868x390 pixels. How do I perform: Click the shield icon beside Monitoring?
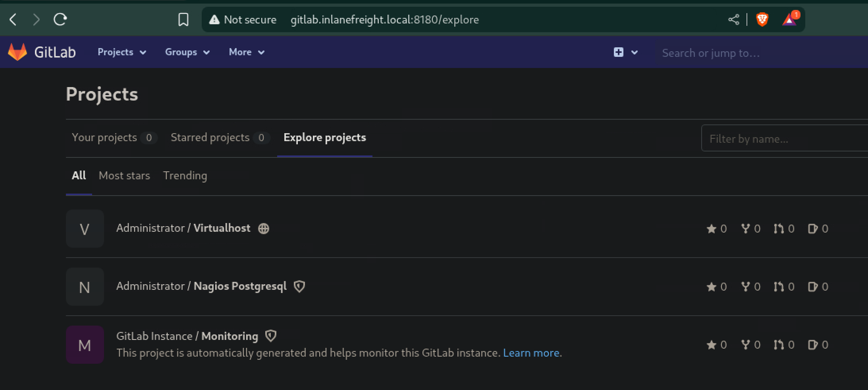pos(271,336)
